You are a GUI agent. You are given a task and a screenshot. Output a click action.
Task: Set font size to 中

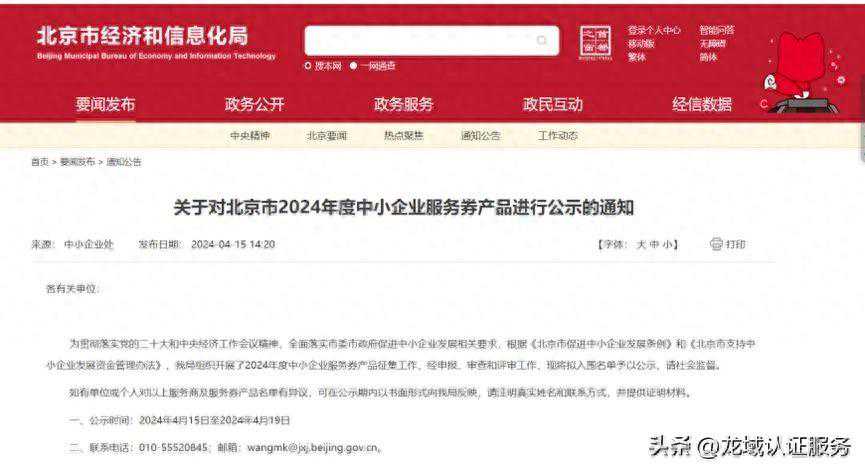click(654, 244)
